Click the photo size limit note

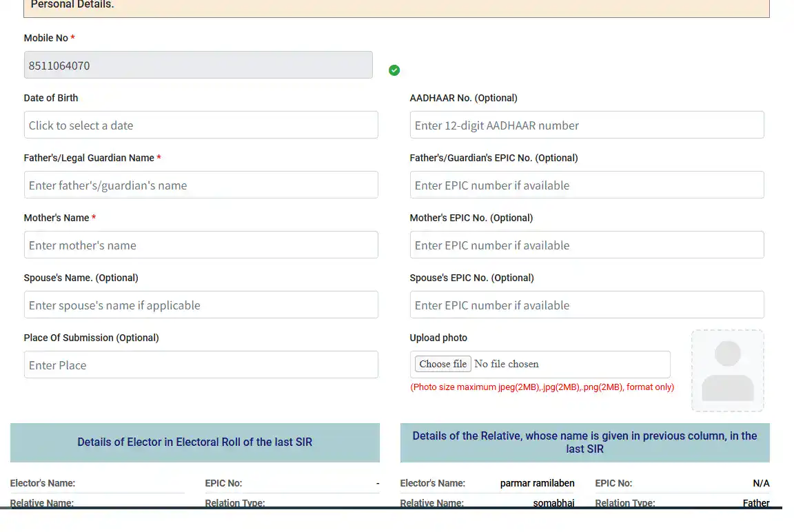[542, 387]
